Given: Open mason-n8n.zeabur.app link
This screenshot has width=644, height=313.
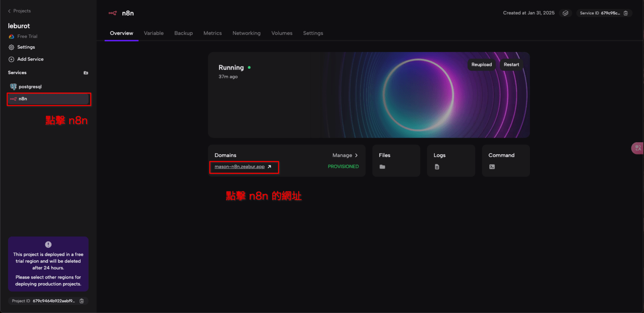Looking at the screenshot, I should [x=240, y=167].
